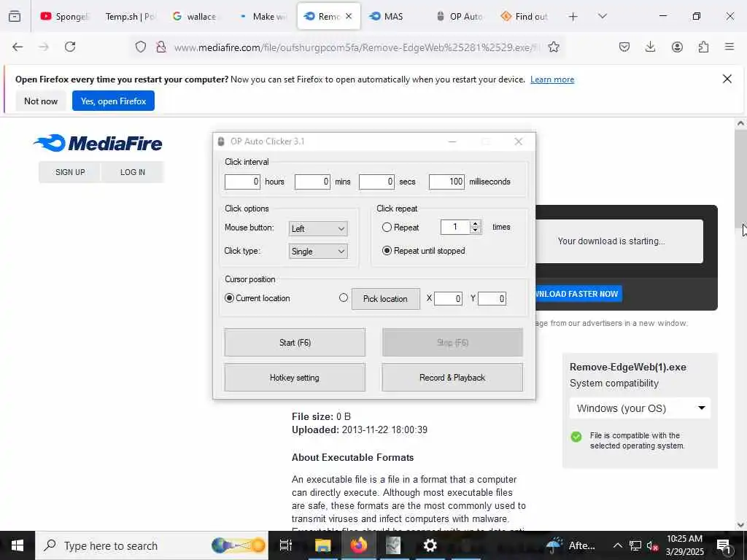747x560 pixels.
Task: Open the Firefox account icon
Action: coord(677,47)
